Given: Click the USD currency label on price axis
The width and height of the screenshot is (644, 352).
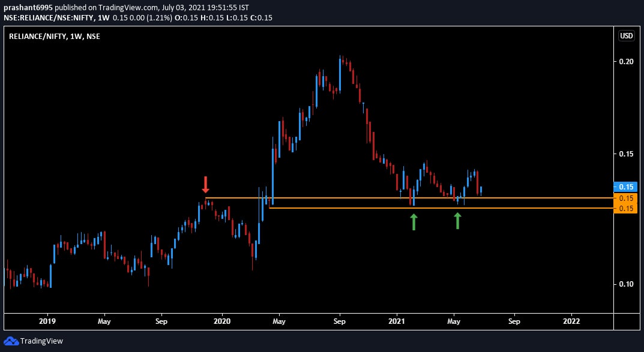Looking at the screenshot, I should 627,36.
